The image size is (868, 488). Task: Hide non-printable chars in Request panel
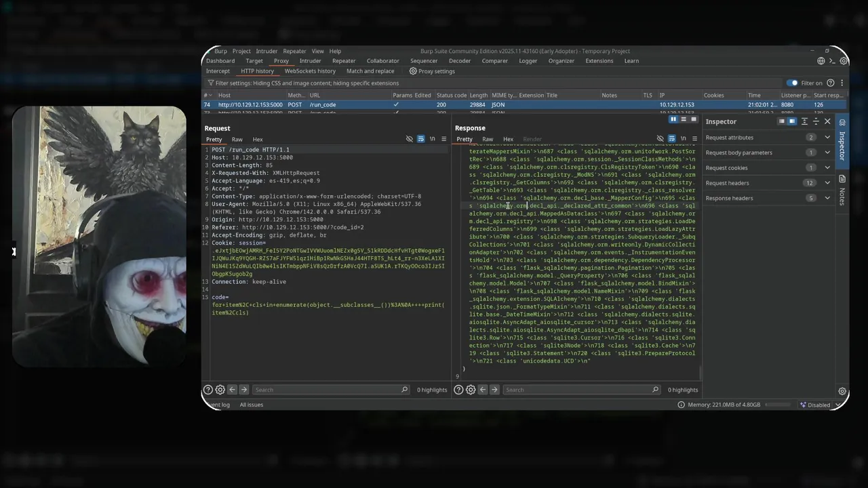pos(409,139)
